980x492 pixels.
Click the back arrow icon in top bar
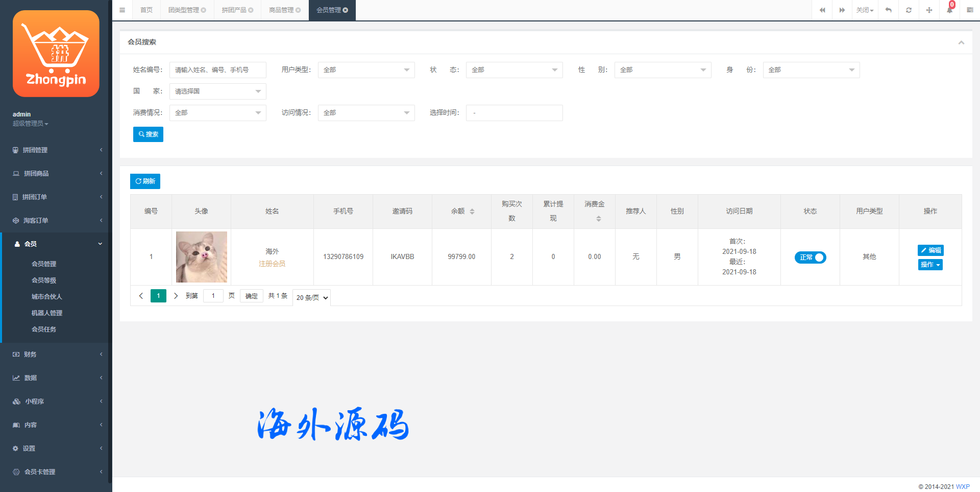tap(889, 10)
